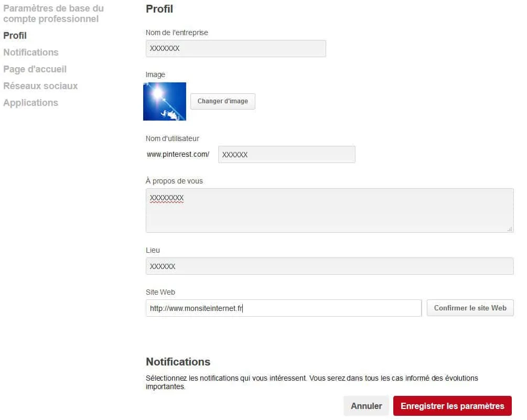The height and width of the screenshot is (420, 527).
Task: Click the Changer d'image button
Action: click(x=222, y=101)
